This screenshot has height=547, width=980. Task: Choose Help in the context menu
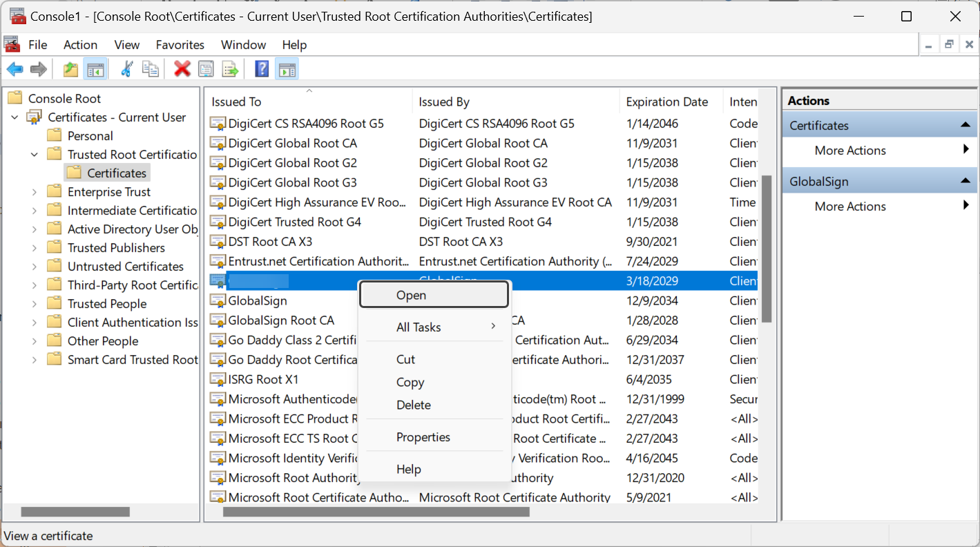click(x=434, y=470)
